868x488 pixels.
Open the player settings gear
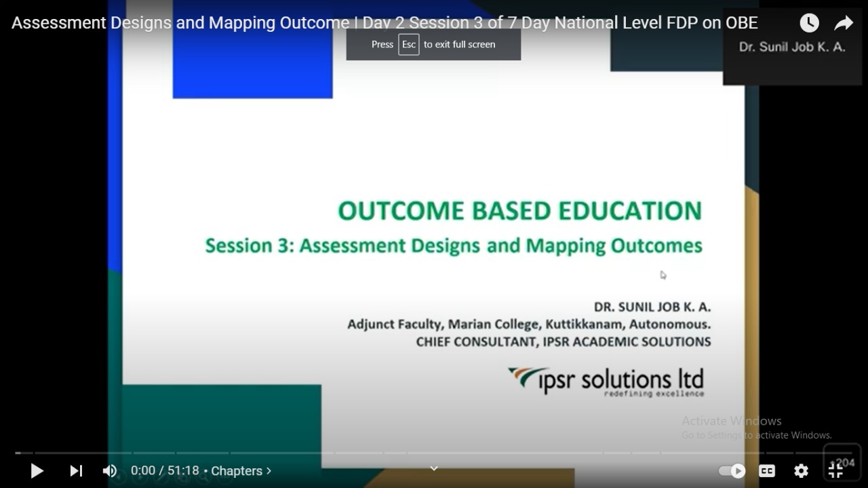801,470
